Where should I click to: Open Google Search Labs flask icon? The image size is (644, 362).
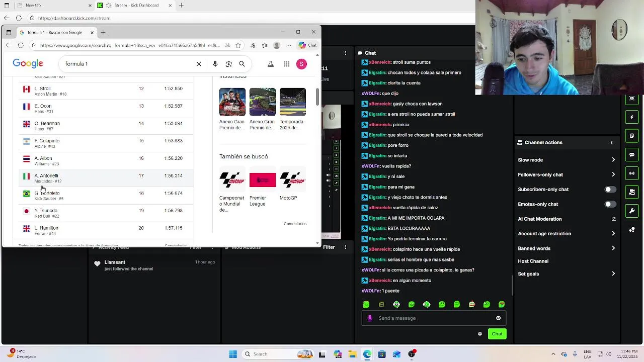click(270, 64)
